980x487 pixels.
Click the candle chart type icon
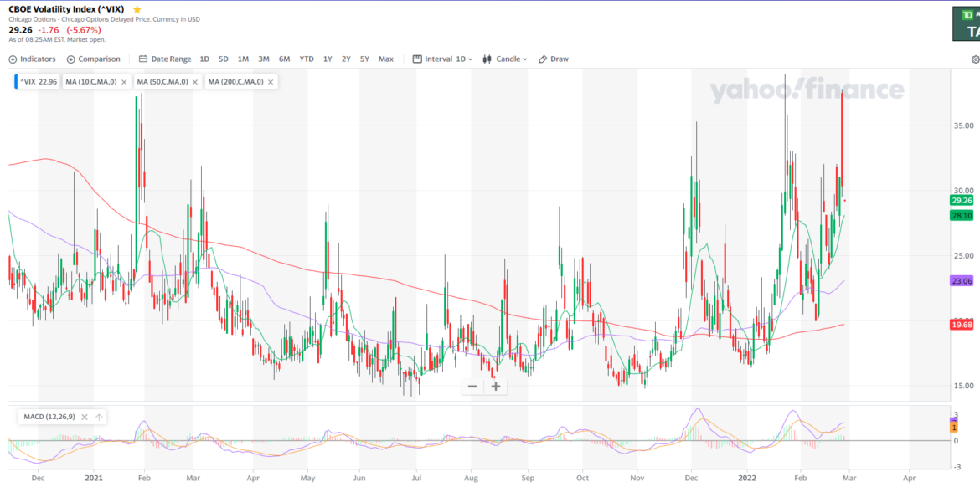pos(486,59)
